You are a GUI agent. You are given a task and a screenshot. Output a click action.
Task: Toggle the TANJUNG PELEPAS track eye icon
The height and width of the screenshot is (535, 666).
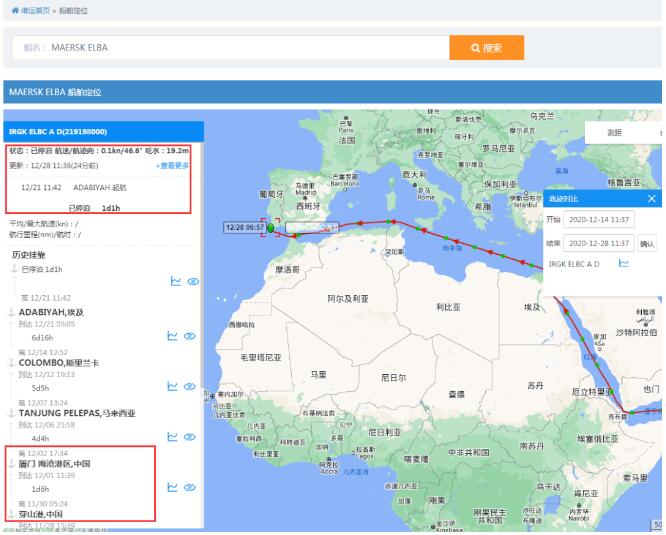189,437
